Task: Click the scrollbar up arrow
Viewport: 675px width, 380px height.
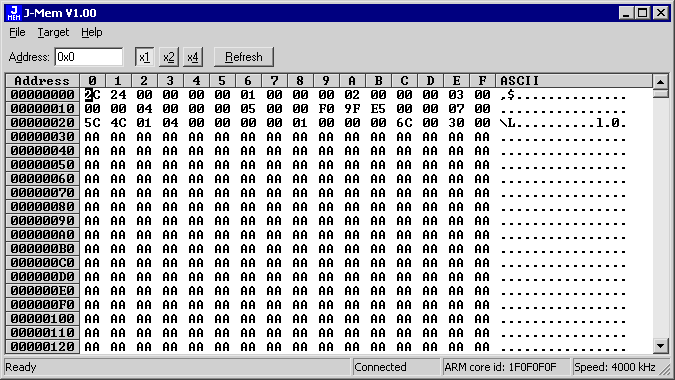Action: tap(661, 81)
